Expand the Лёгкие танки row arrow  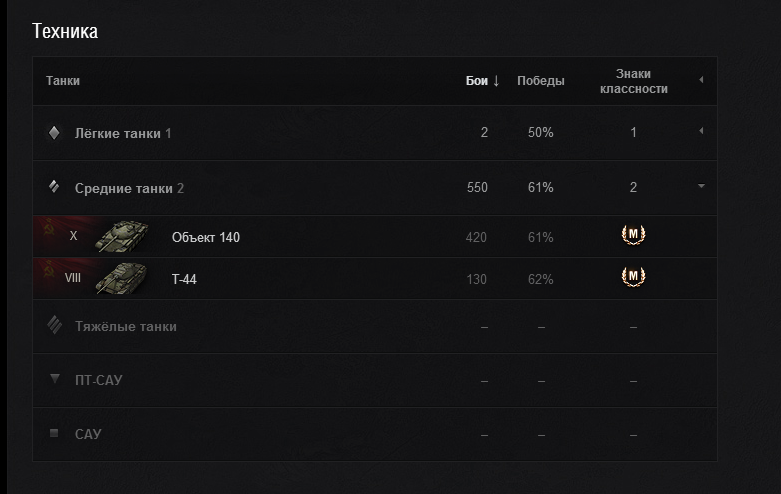pos(701,132)
